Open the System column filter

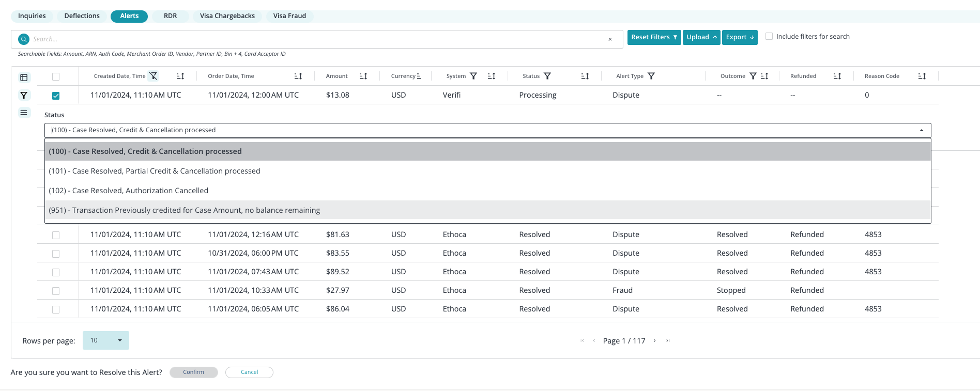[x=473, y=76]
